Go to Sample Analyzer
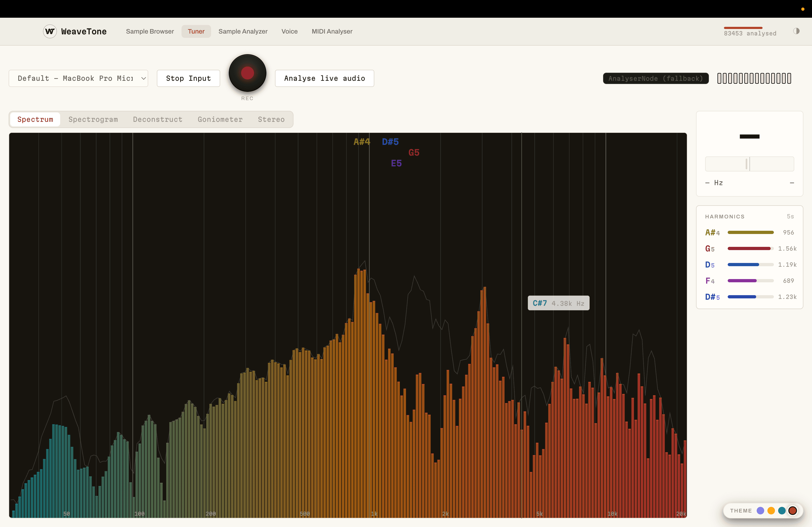This screenshot has height=527, width=812. point(243,31)
